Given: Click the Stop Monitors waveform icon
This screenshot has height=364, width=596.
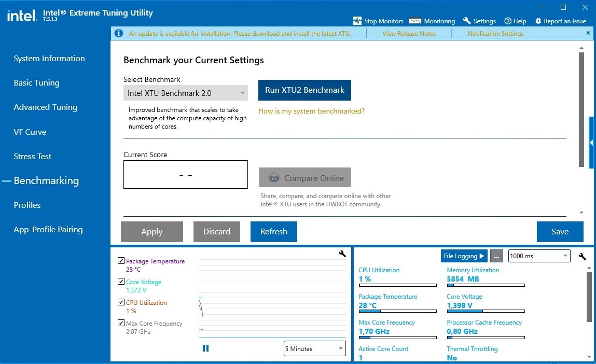Looking at the screenshot, I should coord(357,21).
